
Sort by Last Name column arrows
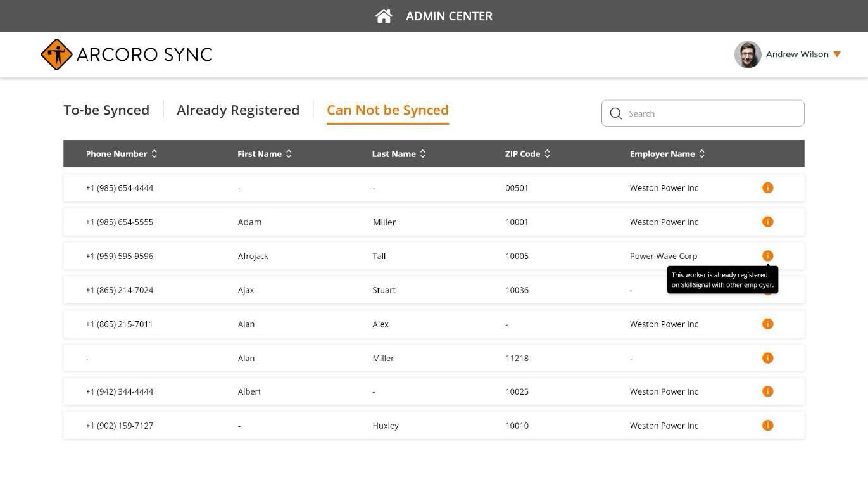pyautogui.click(x=423, y=154)
